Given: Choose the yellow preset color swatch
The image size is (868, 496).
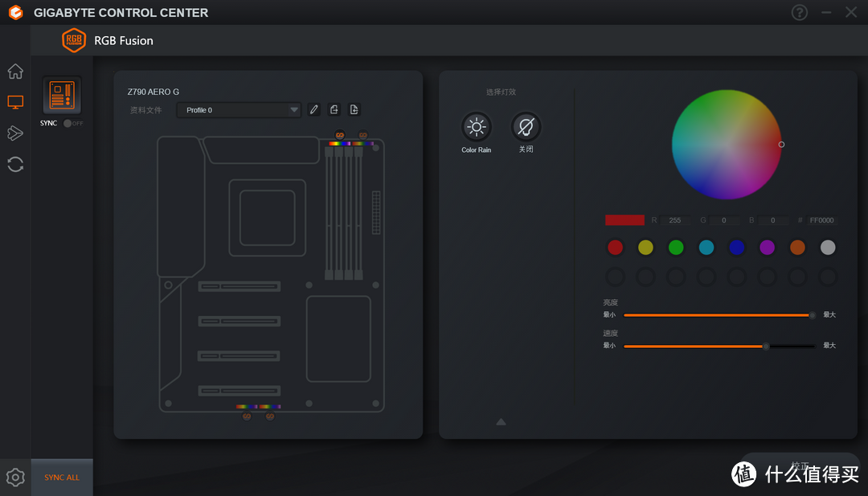Looking at the screenshot, I should coord(645,248).
